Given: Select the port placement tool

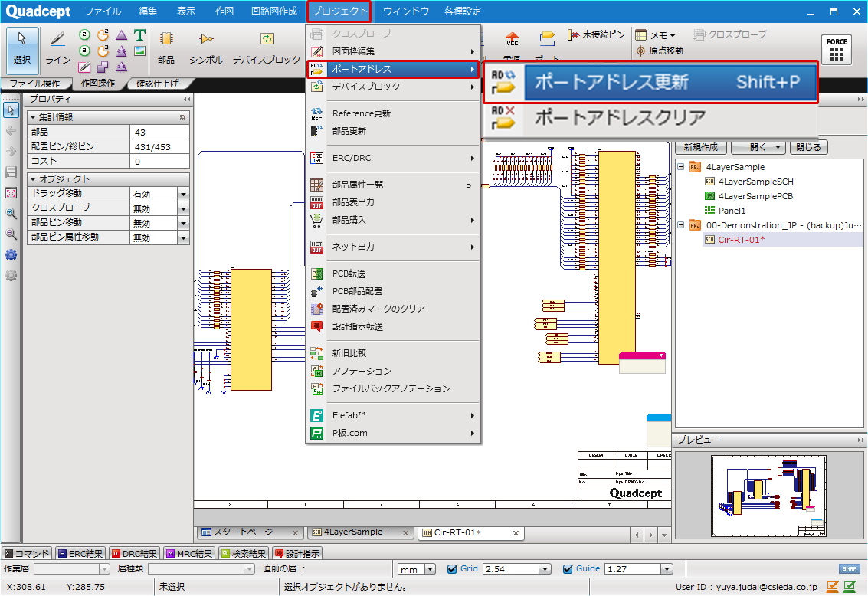Looking at the screenshot, I should tap(547, 39).
